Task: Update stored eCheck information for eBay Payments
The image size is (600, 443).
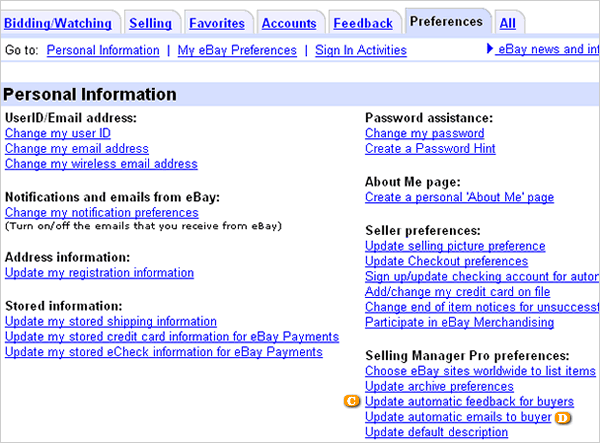Action: coord(164,352)
